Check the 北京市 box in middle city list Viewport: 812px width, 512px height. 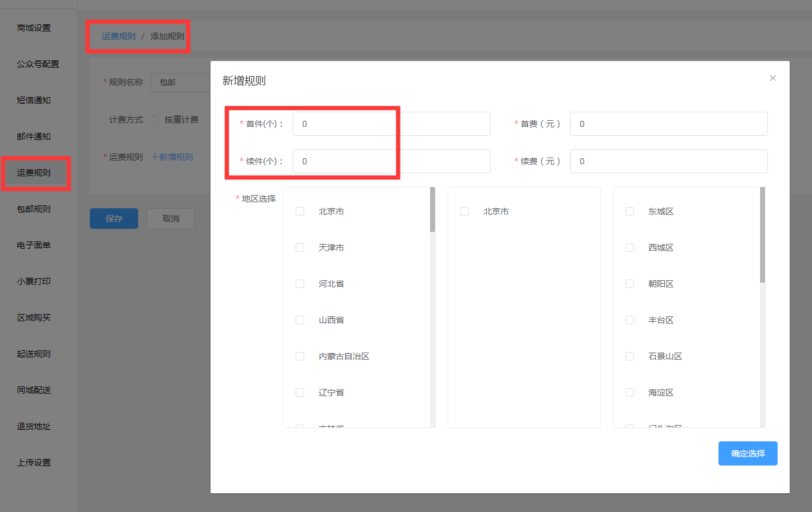point(465,211)
